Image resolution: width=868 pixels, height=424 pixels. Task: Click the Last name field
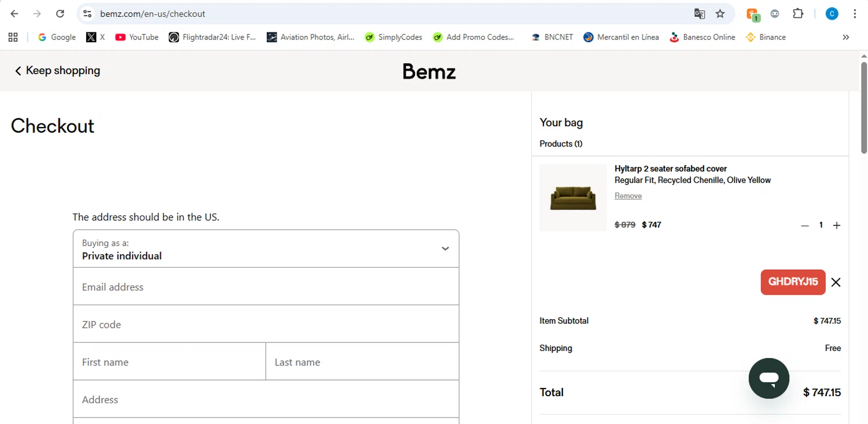point(363,362)
